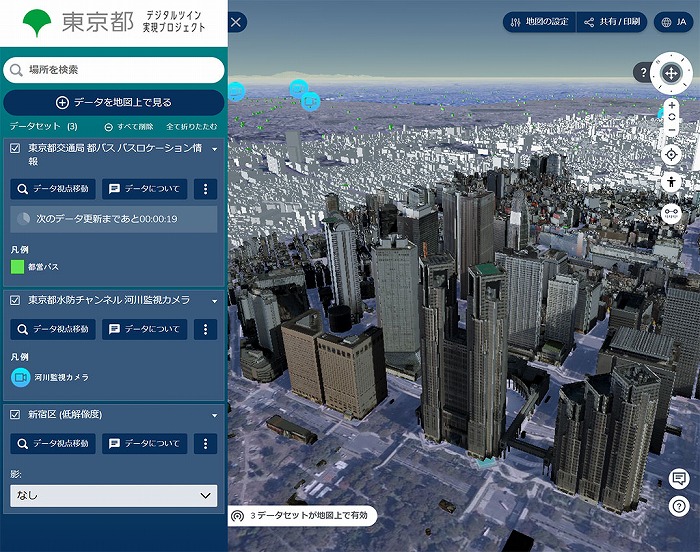Image resolution: width=700 pixels, height=552 pixels.
Task: Open データについて for 新宿区 dataset
Action: (x=144, y=443)
